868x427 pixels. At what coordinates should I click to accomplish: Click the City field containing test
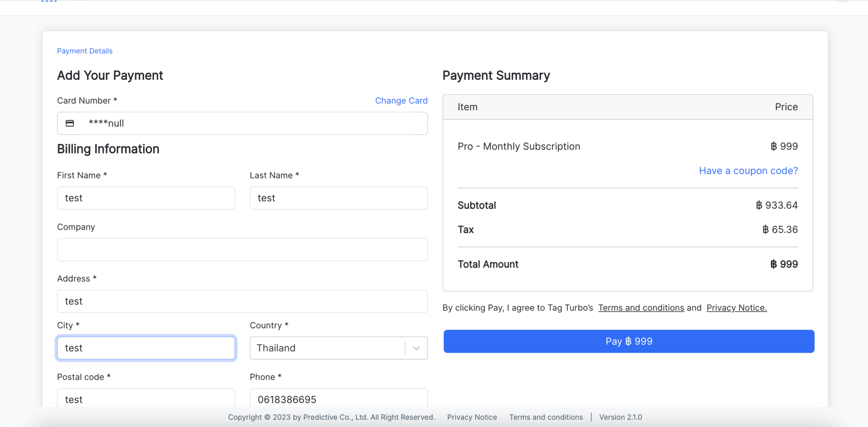(146, 348)
